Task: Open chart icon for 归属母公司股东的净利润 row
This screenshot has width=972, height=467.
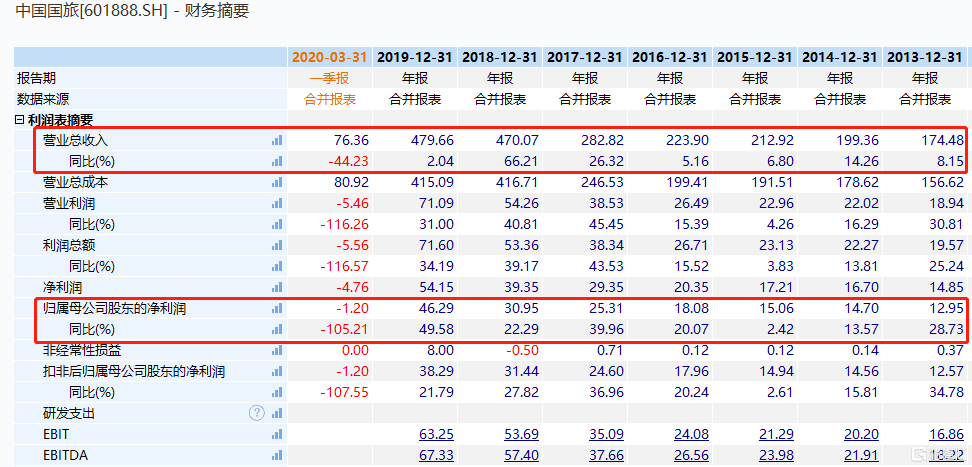Action: point(276,308)
